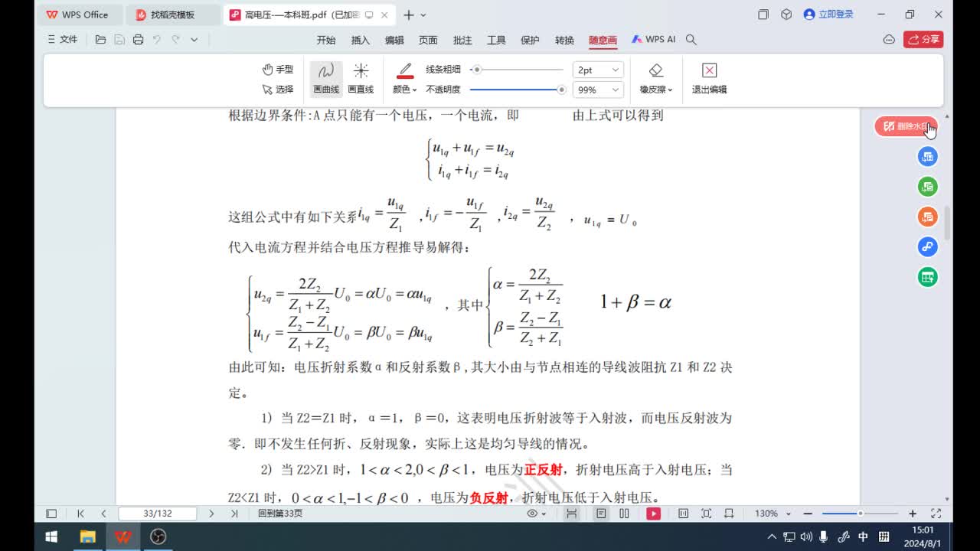This screenshot has width=980, height=551.
Task: Go to the previous page
Action: [103, 514]
